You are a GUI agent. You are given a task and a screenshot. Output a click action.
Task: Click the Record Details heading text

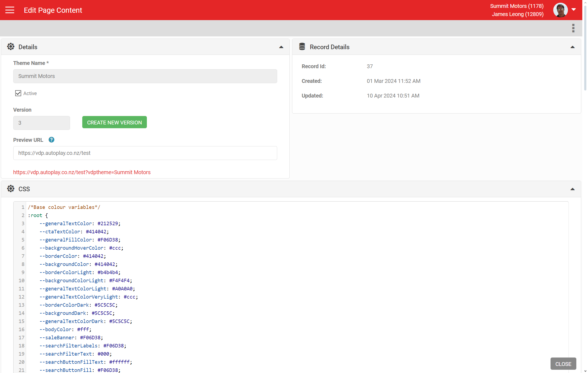tap(330, 47)
